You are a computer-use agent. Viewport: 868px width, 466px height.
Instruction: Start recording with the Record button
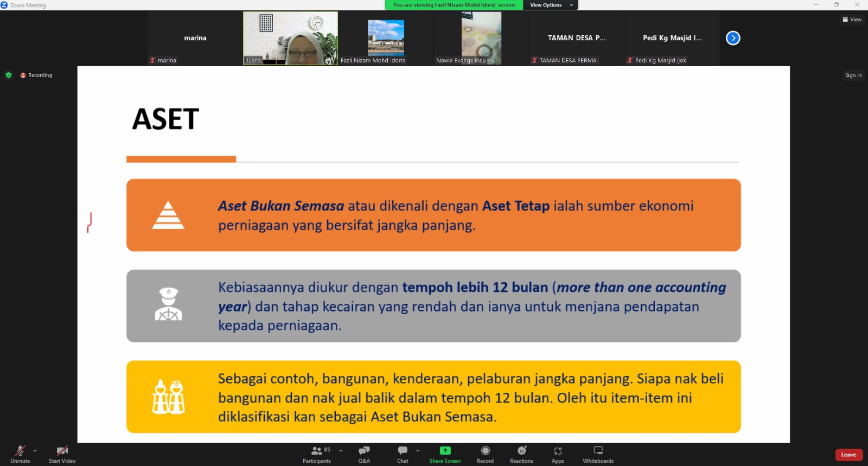pos(485,454)
